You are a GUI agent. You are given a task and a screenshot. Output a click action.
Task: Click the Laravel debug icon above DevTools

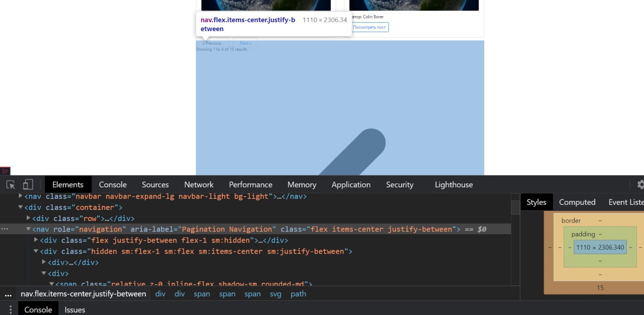5,171
